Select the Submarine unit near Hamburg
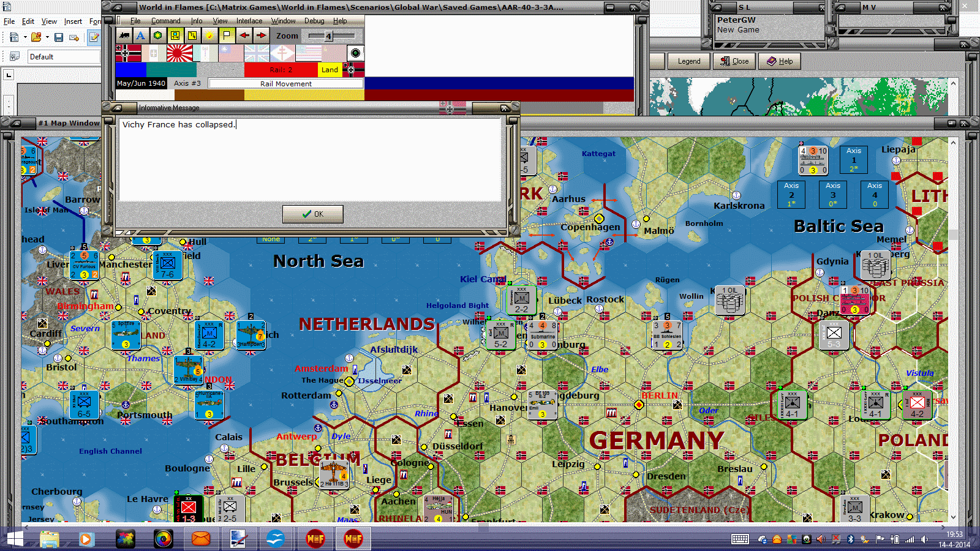980x551 pixels. coord(543,335)
